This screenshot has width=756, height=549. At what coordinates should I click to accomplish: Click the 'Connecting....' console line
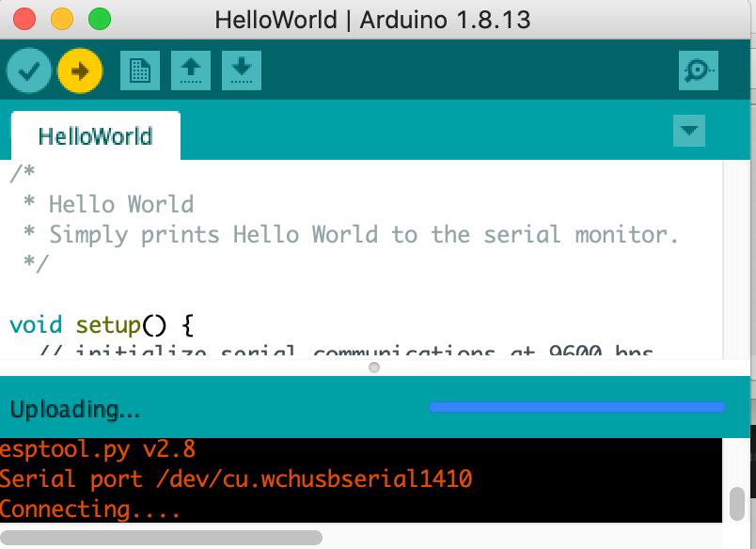pos(90,509)
